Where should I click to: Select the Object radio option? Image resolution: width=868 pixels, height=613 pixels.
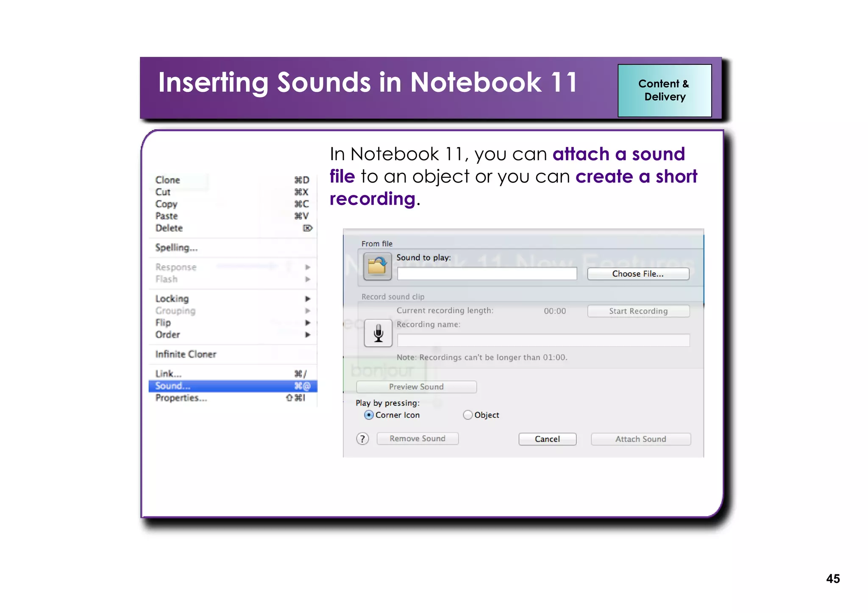(467, 415)
